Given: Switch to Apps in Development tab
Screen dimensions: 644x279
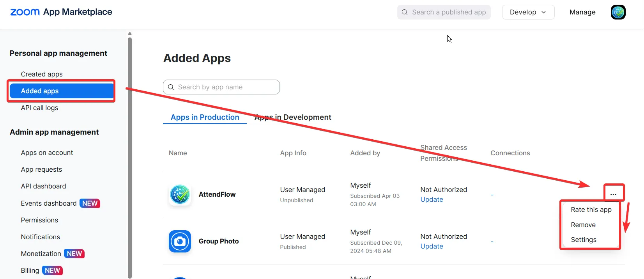Looking at the screenshot, I should pyautogui.click(x=293, y=117).
